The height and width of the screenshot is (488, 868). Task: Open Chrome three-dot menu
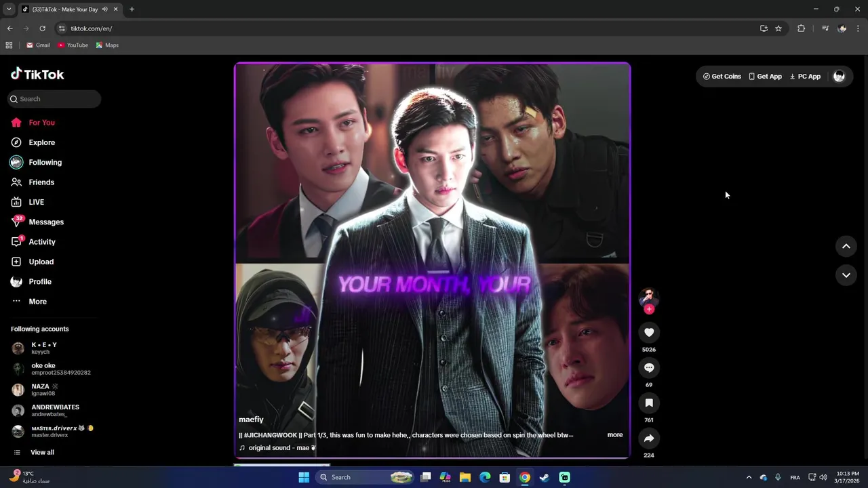[859, 28]
